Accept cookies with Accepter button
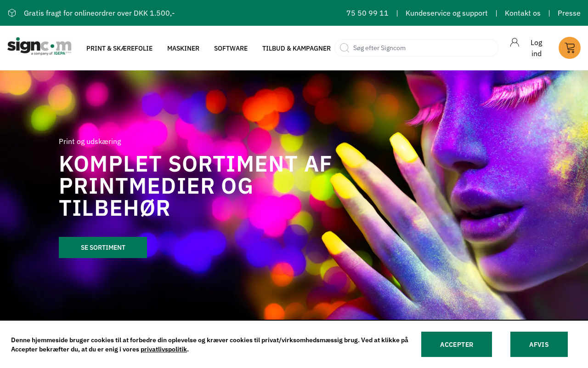 tap(457, 344)
